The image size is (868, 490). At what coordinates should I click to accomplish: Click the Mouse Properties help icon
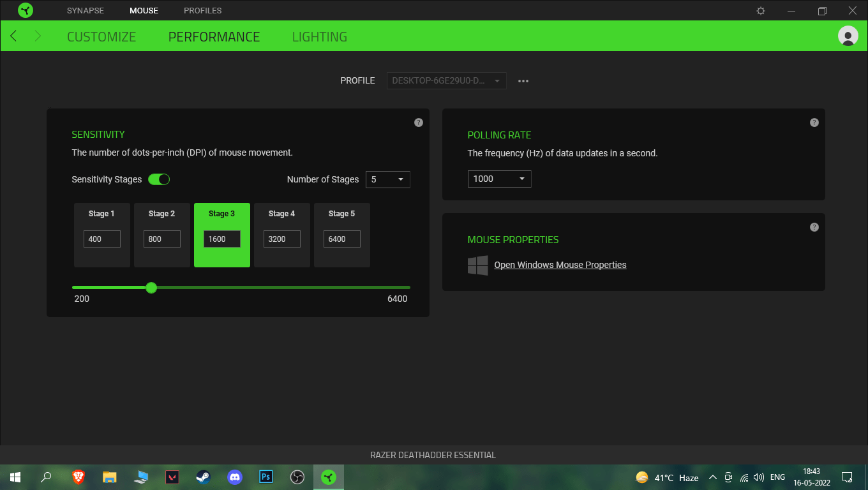pos(814,227)
